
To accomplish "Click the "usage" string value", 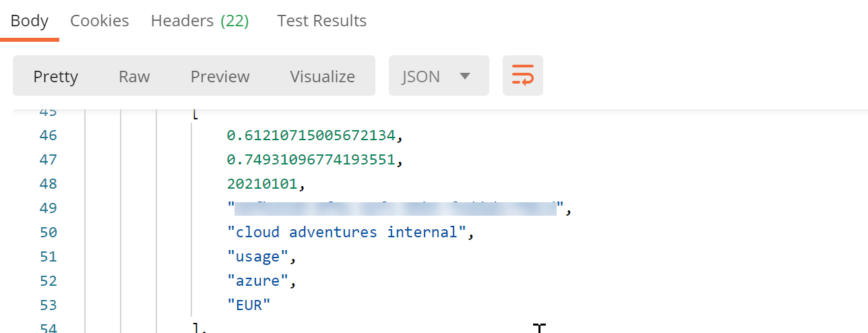I will (257, 257).
